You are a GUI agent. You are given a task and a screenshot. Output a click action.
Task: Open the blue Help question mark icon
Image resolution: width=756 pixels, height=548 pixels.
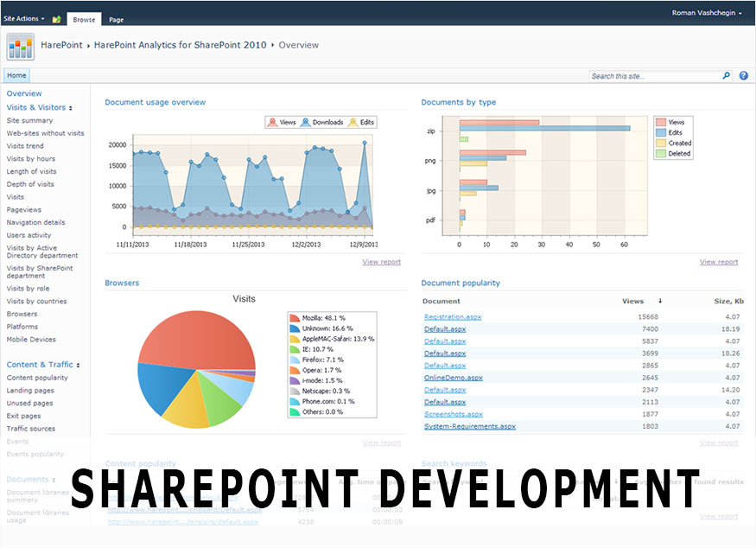[x=743, y=76]
